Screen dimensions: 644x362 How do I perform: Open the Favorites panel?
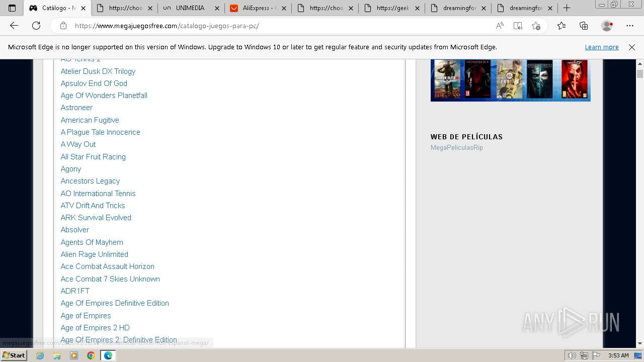click(561, 26)
